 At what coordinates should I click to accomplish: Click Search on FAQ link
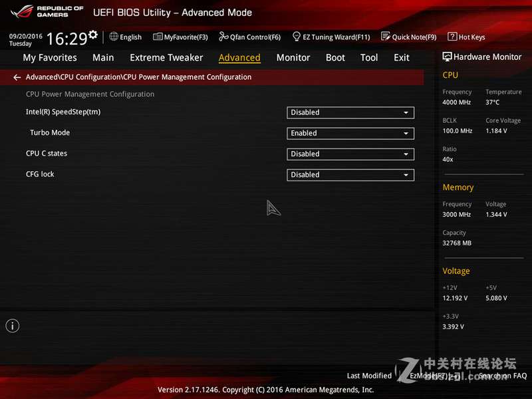click(x=503, y=376)
